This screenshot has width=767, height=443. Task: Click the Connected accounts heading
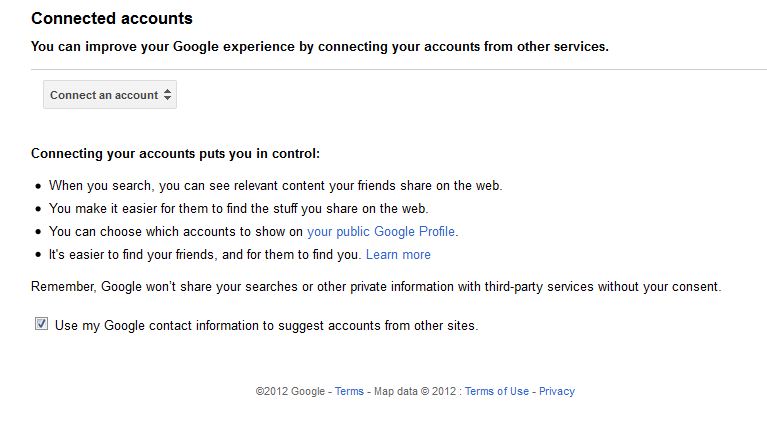[111, 18]
